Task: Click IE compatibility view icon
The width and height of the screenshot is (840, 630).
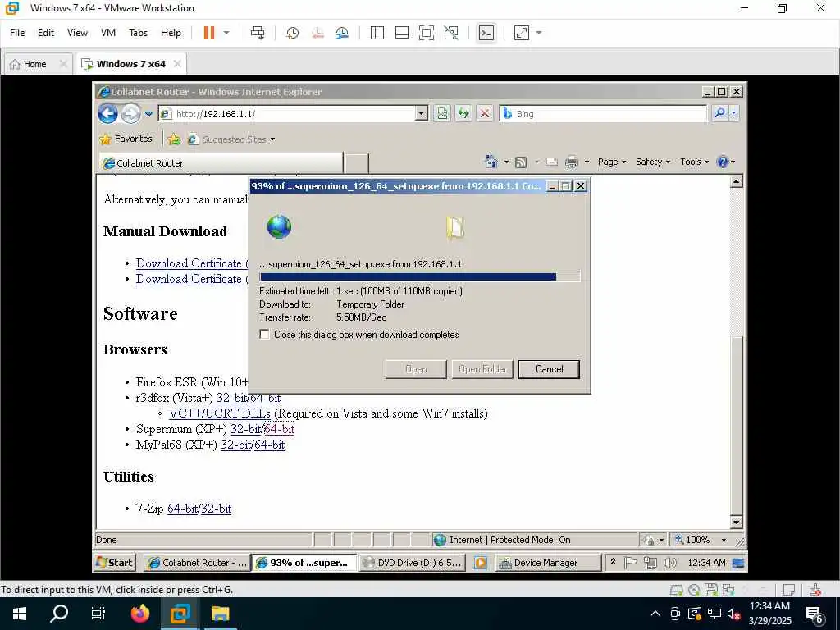Action: point(442,113)
